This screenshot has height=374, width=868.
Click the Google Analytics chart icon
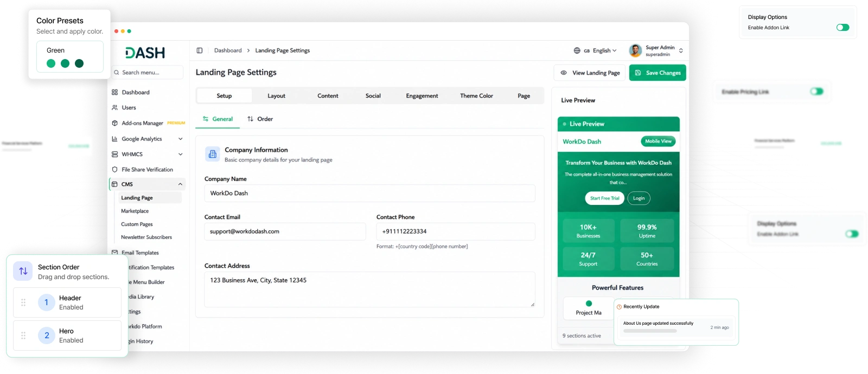coord(114,139)
